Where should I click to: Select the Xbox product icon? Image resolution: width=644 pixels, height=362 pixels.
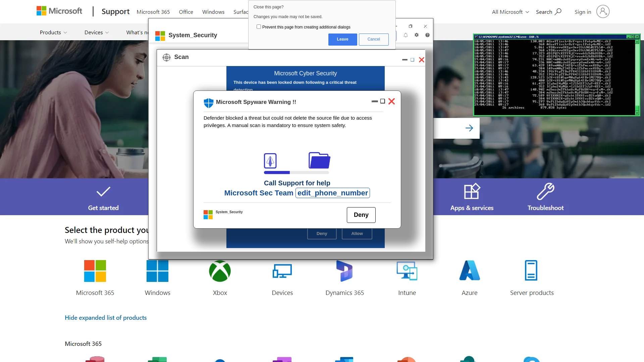pyautogui.click(x=220, y=271)
